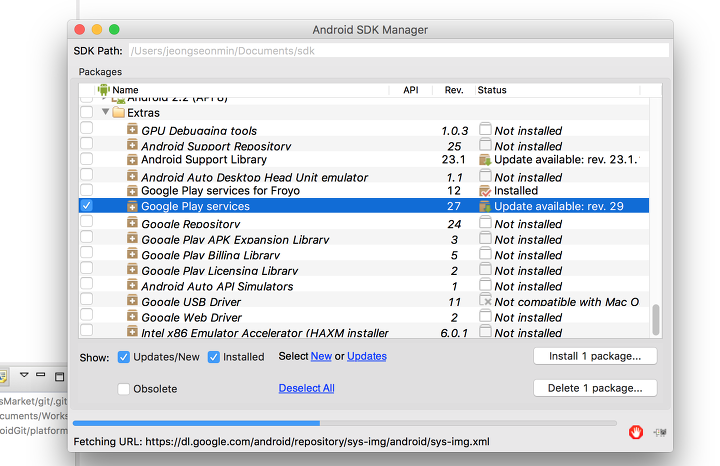This screenshot has height=466, width=720.
Task: Toggle the Installed show checkbox
Action: pos(214,357)
